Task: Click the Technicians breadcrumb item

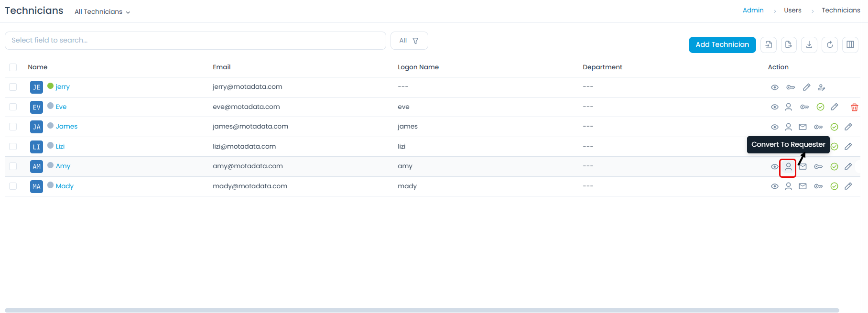Action: [841, 10]
